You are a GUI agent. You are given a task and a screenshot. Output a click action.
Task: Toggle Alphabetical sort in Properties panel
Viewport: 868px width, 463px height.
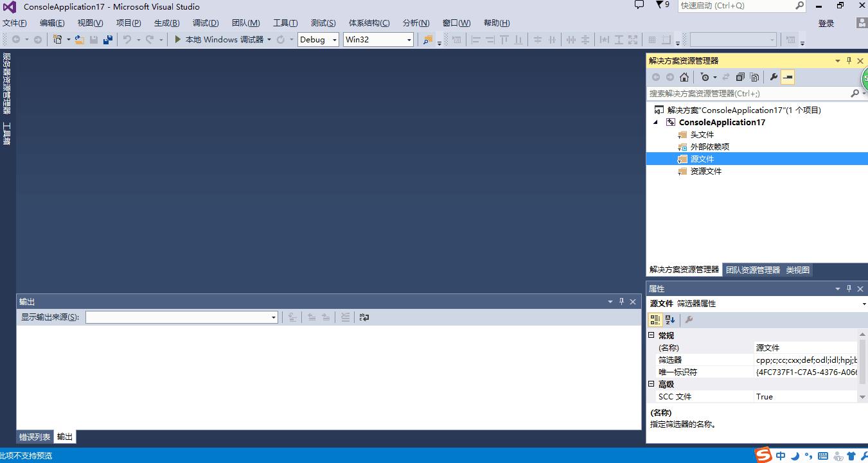click(670, 320)
